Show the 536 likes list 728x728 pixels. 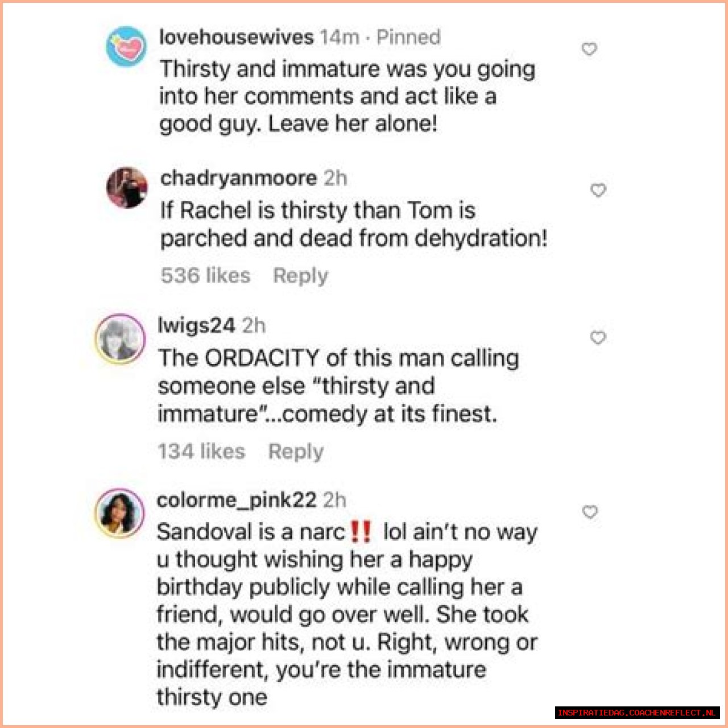(x=205, y=276)
